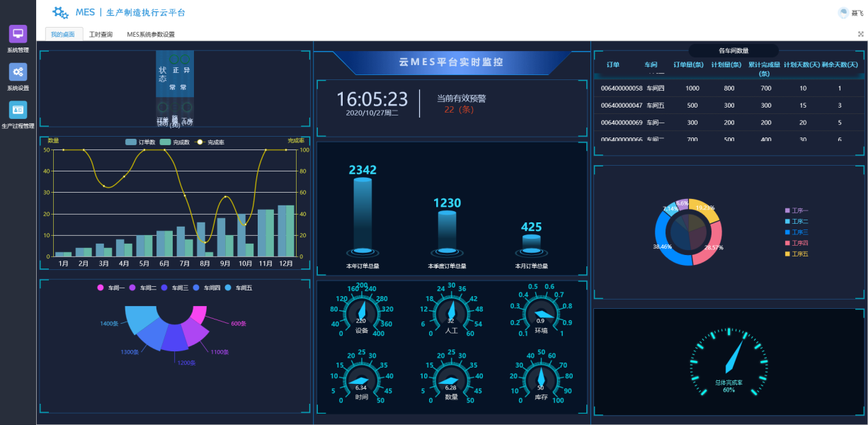Viewport: 868px width, 425px height.
Task: Open the 生产过程管理 sidebar icon
Action: tap(18, 109)
